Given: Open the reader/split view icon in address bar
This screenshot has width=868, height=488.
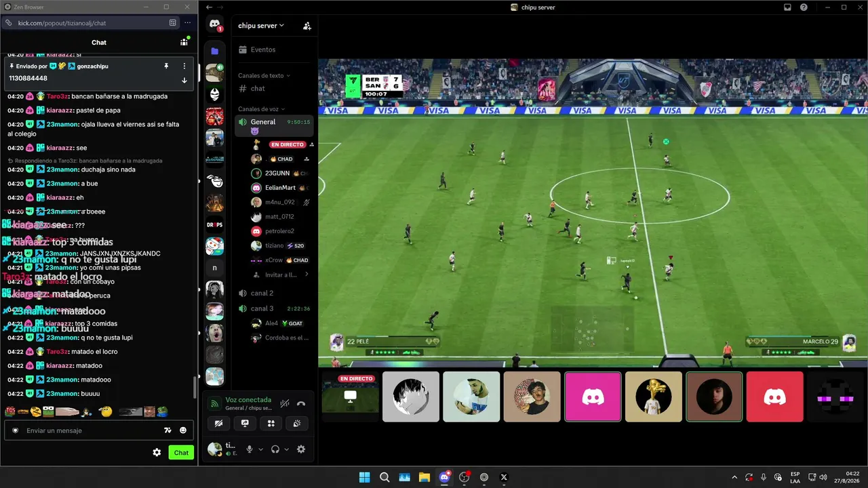Looking at the screenshot, I should pos(173,23).
